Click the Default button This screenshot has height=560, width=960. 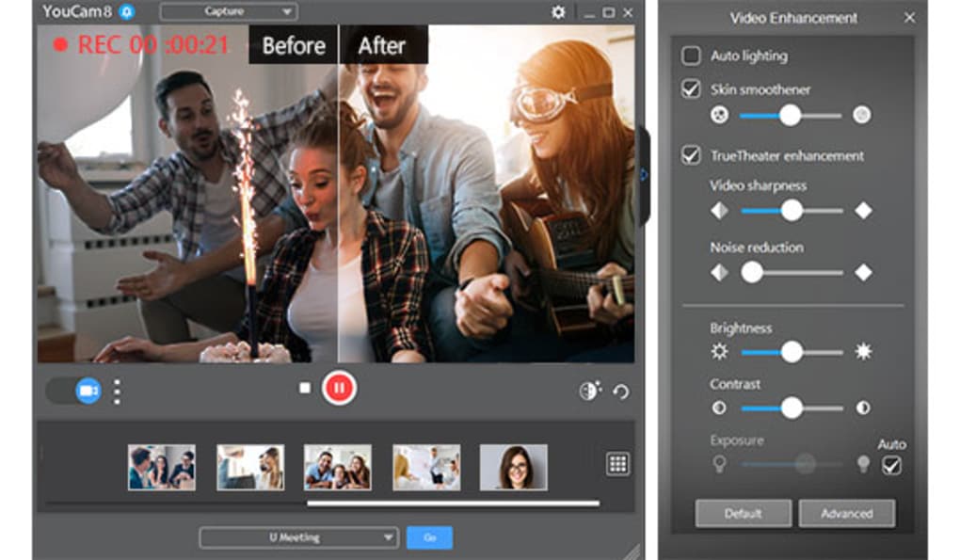pos(743,513)
